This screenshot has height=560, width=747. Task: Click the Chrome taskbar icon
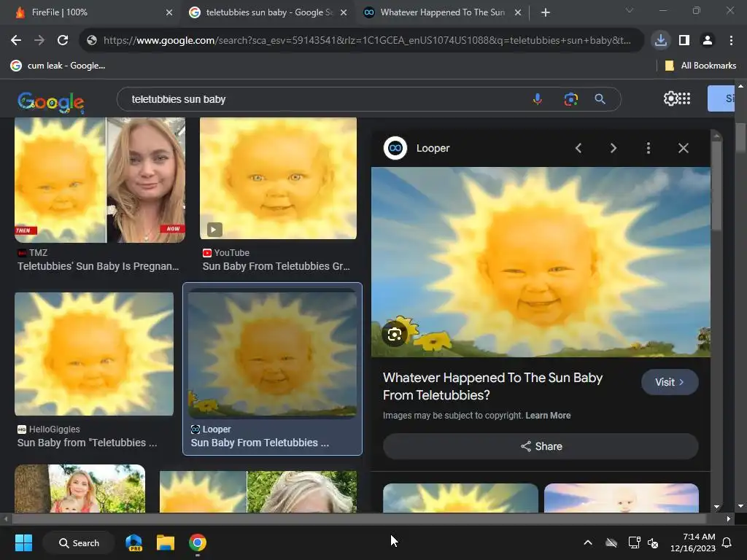click(197, 542)
